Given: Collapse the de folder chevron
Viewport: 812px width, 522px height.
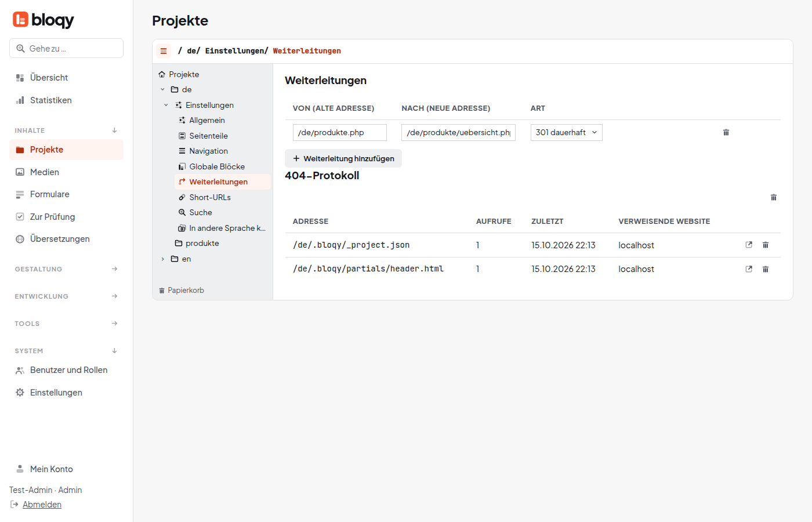Looking at the screenshot, I should [x=162, y=89].
